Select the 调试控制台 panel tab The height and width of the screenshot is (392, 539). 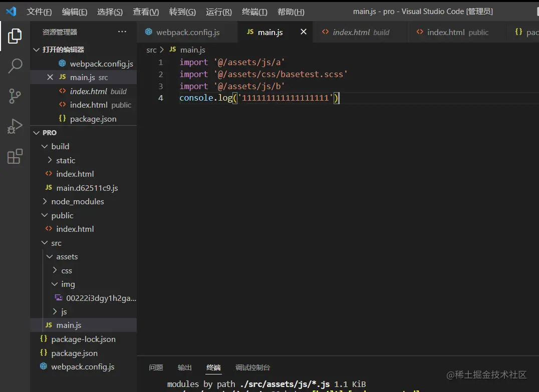[252, 367]
